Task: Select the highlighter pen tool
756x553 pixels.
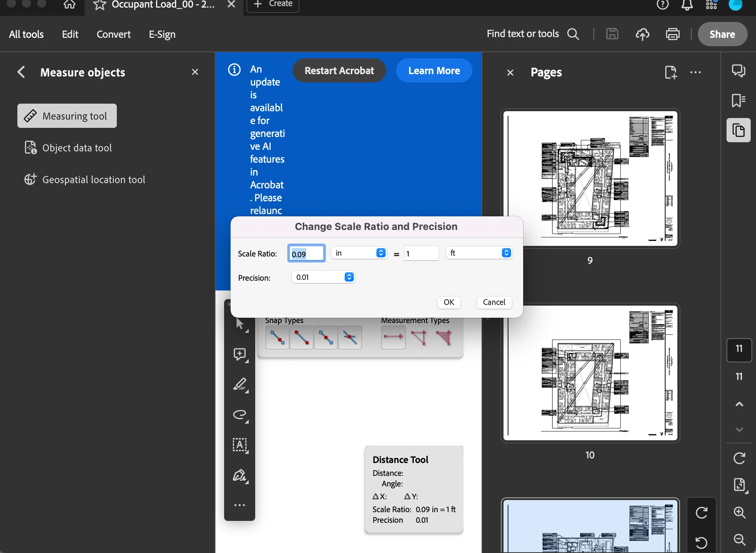Action: click(240, 384)
